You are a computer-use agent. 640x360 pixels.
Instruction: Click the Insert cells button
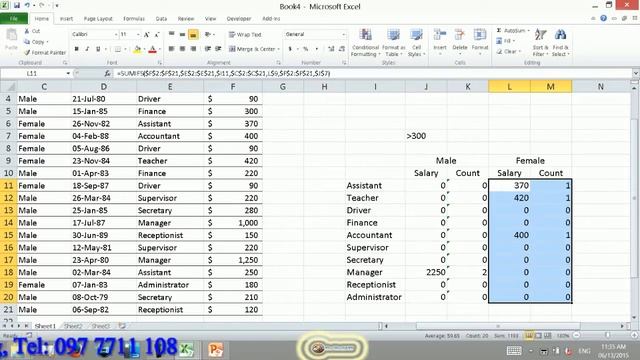click(x=440, y=42)
